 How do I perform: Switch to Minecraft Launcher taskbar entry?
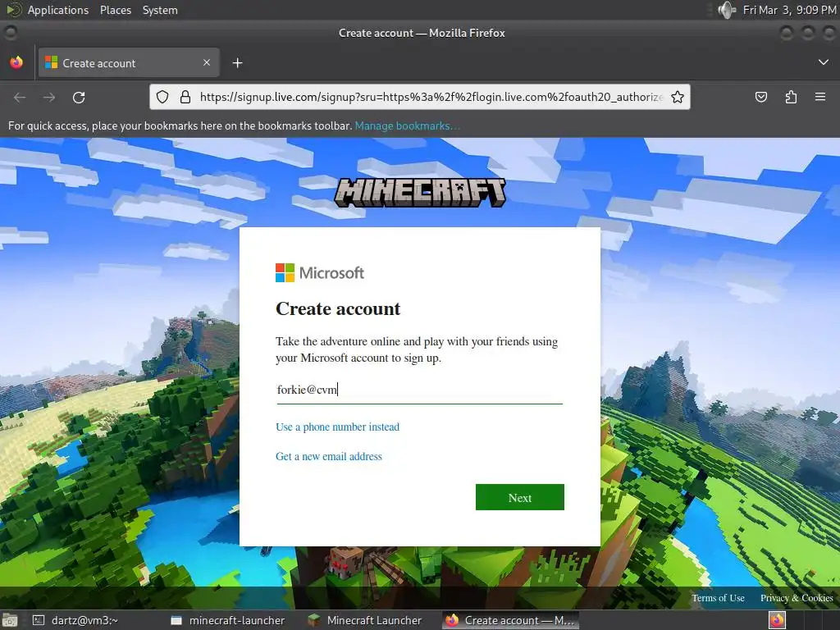pyautogui.click(x=367, y=620)
